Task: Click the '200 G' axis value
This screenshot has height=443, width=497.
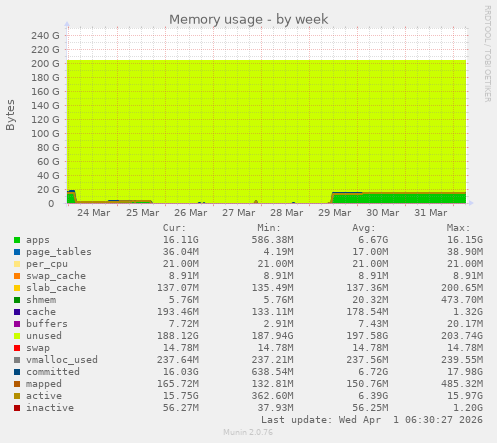Action: (45, 63)
